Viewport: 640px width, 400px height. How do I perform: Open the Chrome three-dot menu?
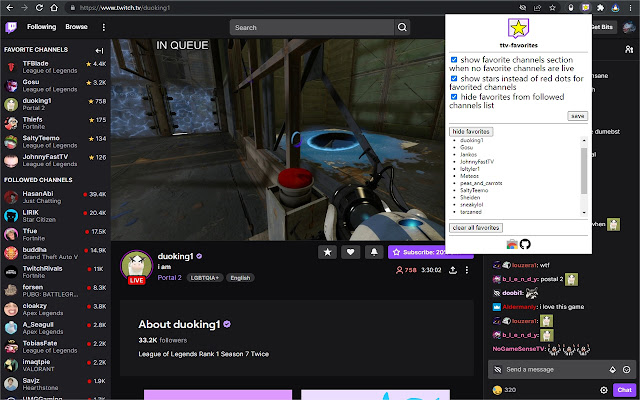coord(630,7)
